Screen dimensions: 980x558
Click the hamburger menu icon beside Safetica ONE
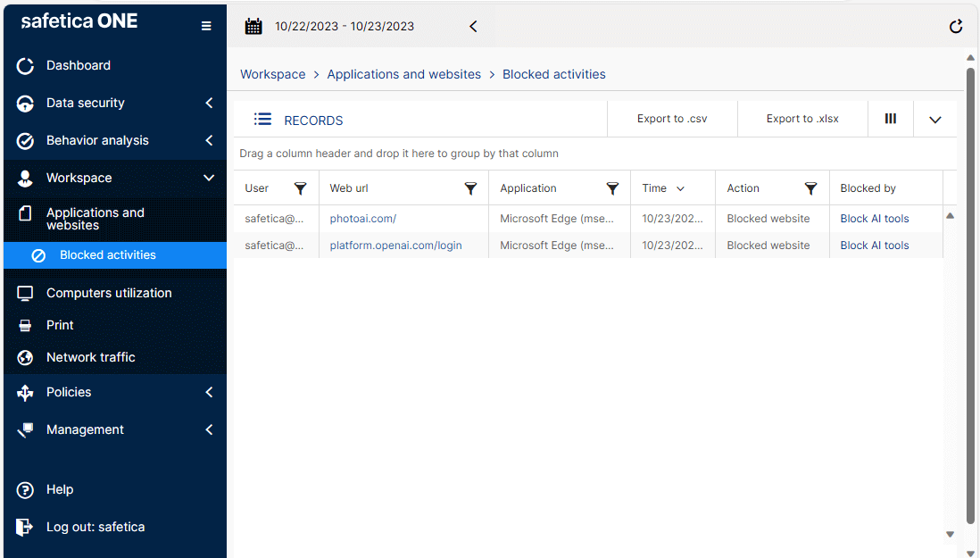pos(206,26)
